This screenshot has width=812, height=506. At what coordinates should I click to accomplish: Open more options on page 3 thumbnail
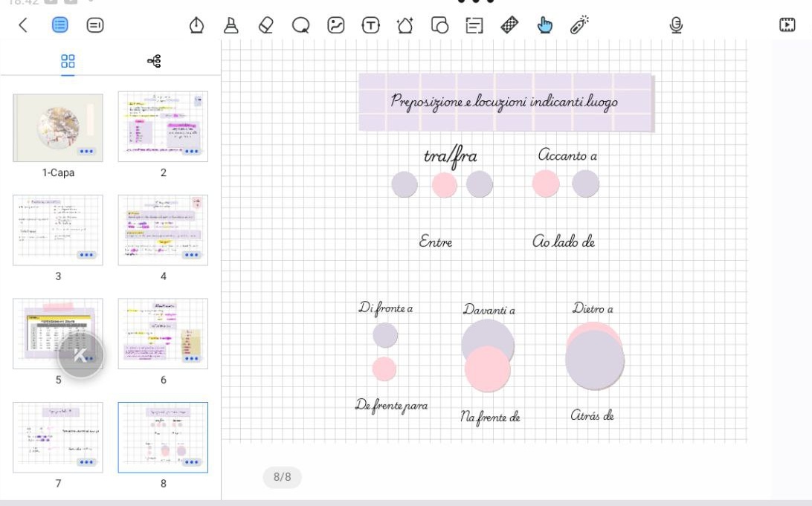[86, 255]
